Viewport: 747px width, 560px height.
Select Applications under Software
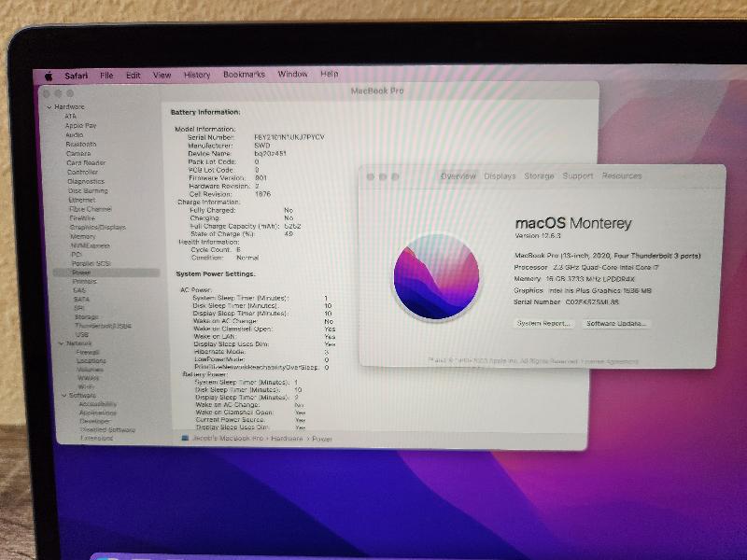[98, 413]
